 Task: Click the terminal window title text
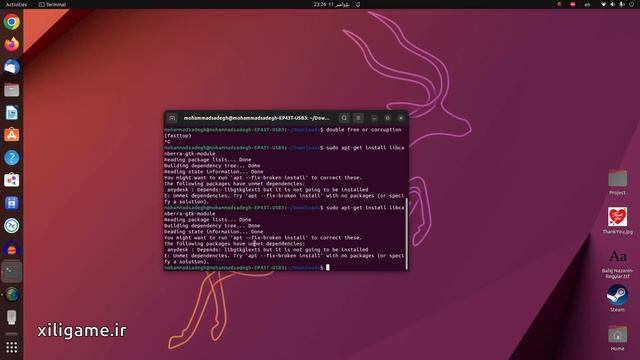(x=256, y=118)
